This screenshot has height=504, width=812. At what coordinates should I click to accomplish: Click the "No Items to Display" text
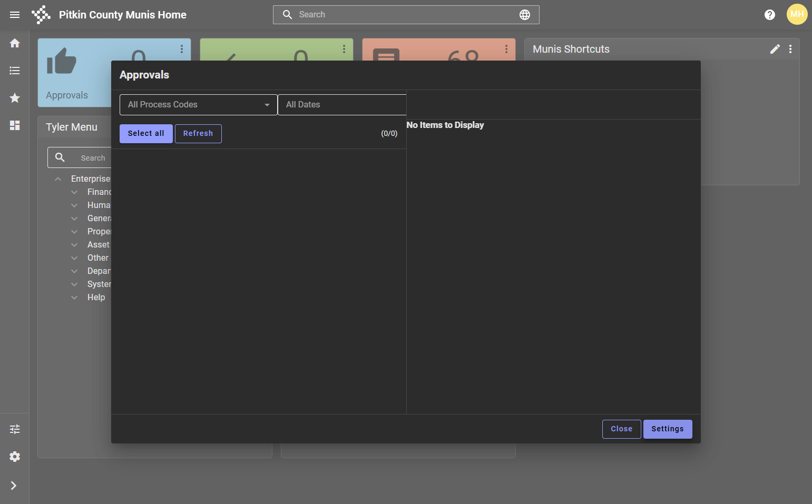click(x=445, y=125)
